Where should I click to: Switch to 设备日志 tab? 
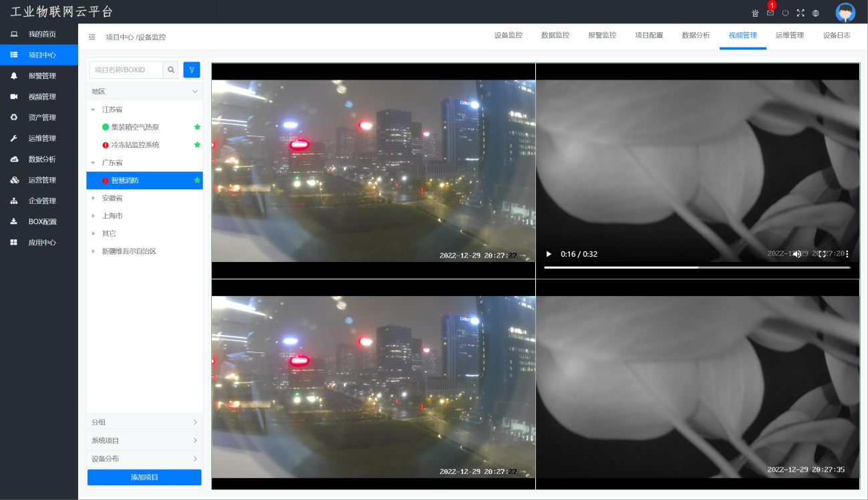tap(837, 35)
